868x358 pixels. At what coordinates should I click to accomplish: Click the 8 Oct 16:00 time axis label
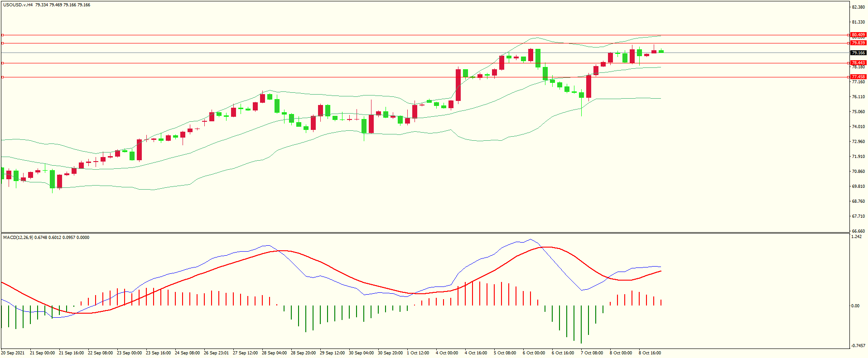[x=650, y=353]
